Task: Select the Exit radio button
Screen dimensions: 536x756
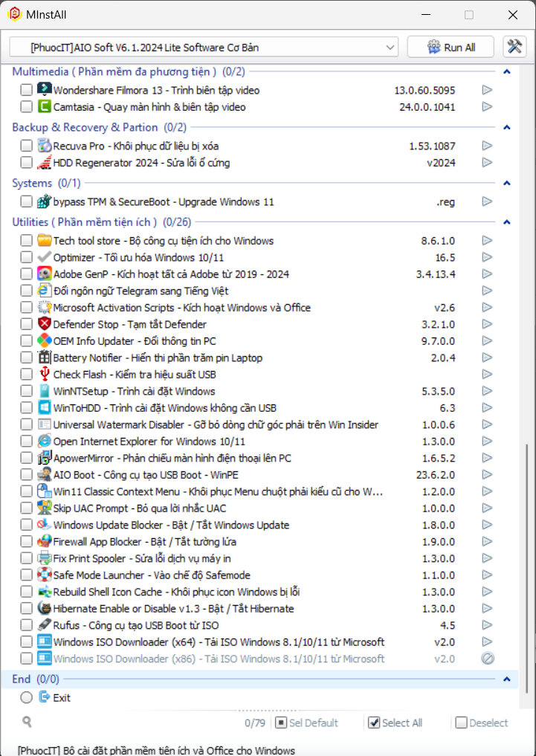Action: click(x=27, y=697)
